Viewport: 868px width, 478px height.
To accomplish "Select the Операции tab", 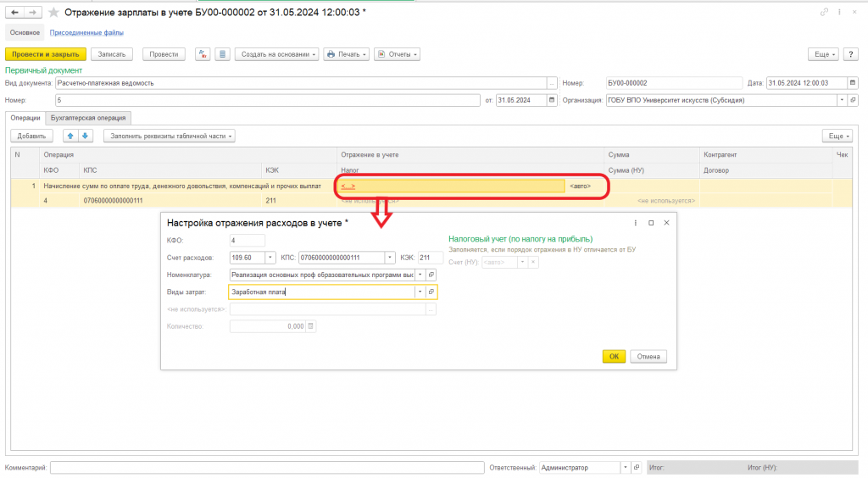I will [x=25, y=118].
